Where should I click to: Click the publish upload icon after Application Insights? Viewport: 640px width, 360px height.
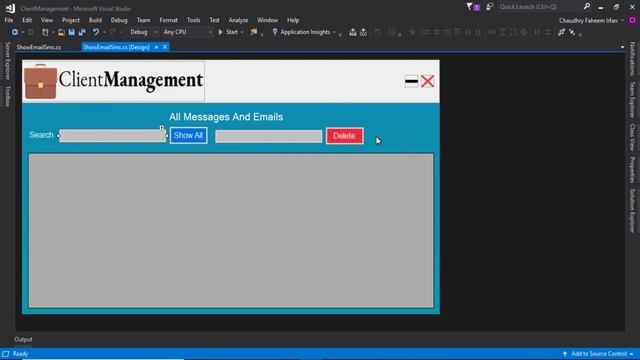353,32
